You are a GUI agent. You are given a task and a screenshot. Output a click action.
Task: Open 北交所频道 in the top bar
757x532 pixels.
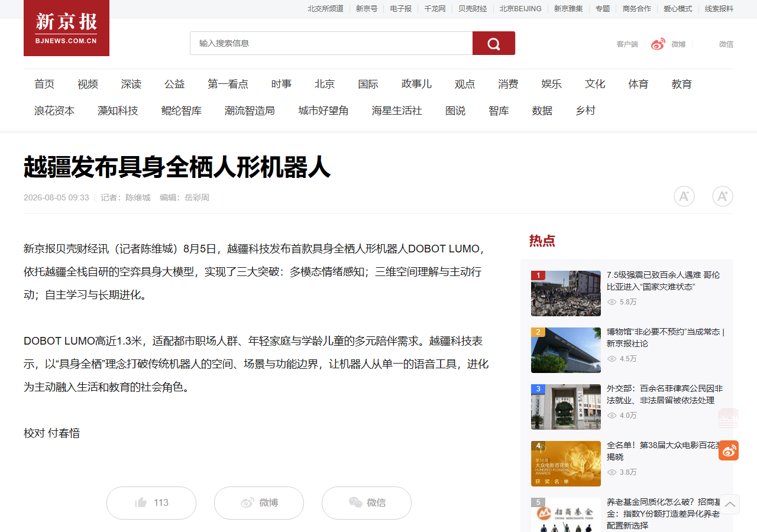point(325,9)
